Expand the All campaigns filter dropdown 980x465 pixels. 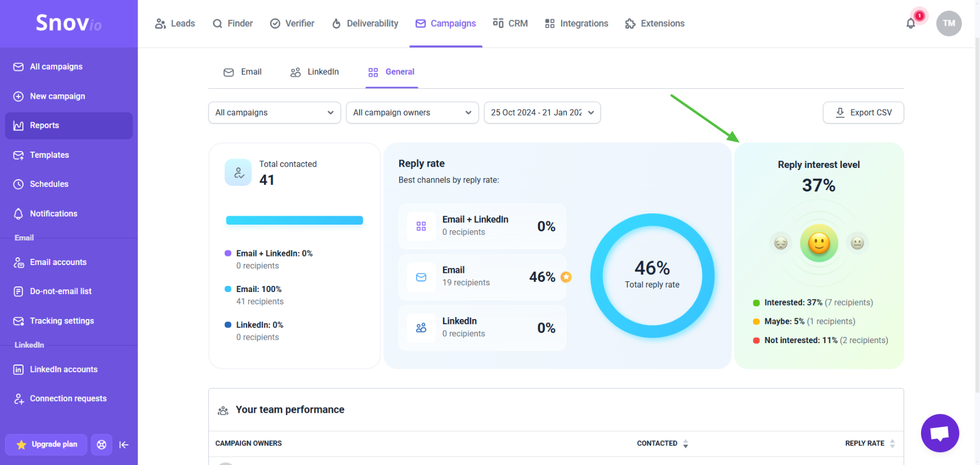(275, 112)
